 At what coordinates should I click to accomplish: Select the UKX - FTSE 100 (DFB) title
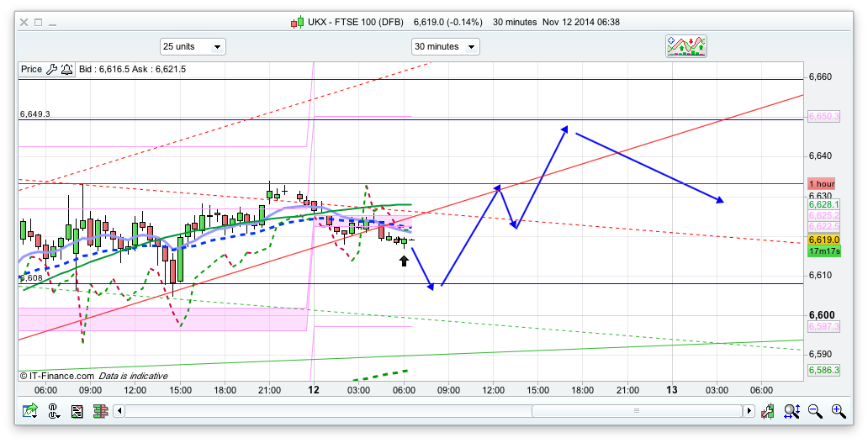click(x=358, y=22)
